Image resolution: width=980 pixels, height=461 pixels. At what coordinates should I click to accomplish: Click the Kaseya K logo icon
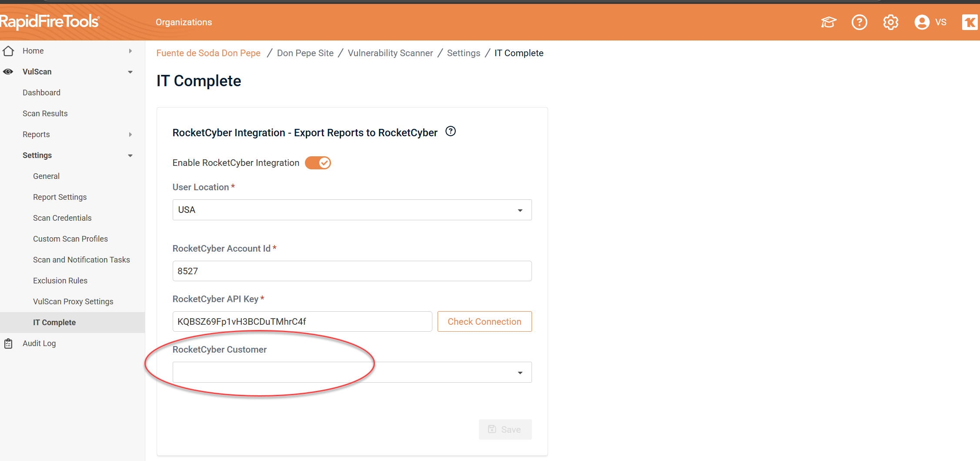970,22
